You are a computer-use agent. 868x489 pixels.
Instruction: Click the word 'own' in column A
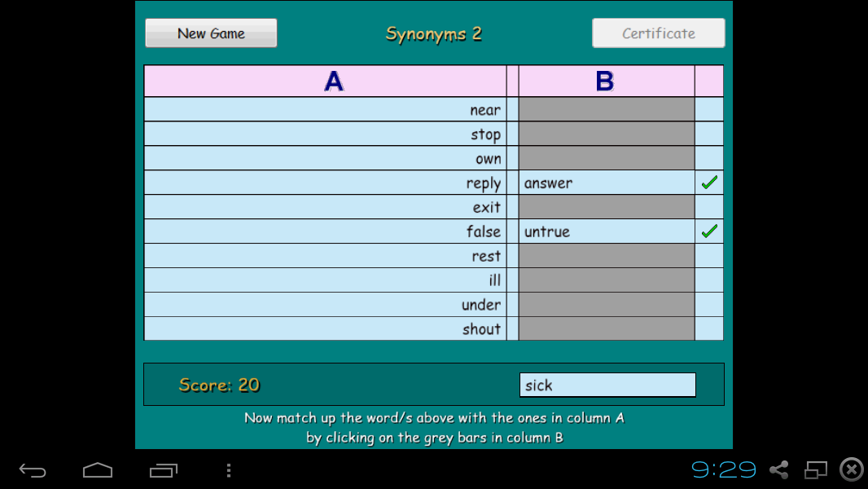(489, 160)
